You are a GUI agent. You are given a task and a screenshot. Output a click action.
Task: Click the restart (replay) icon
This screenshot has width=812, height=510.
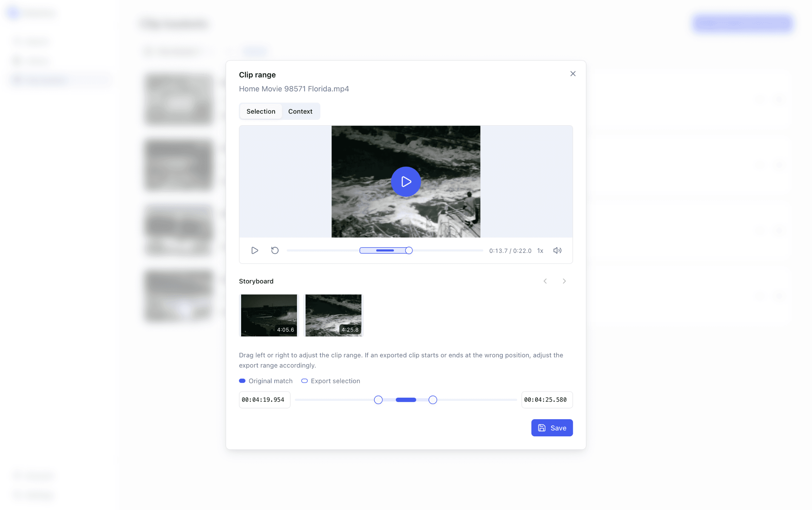(x=275, y=250)
